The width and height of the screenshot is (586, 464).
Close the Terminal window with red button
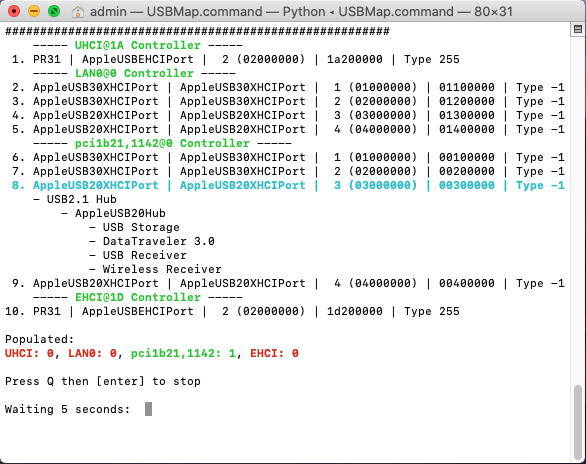pos(14,11)
